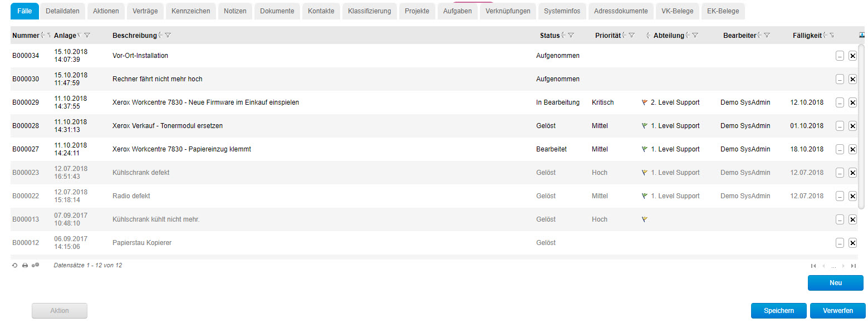Open details button for case B000029
The width and height of the screenshot is (868, 323).
[x=840, y=102]
